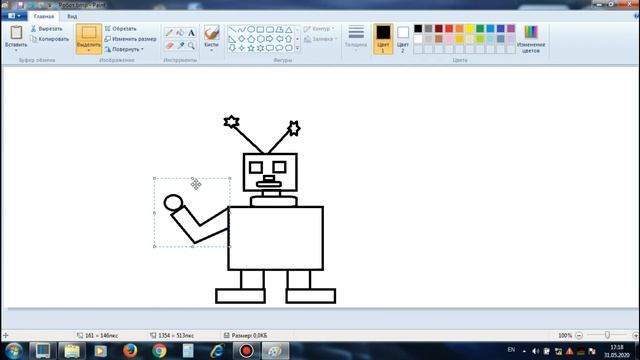
Task: Select the Color picker eyedropper tool
Action: click(x=180, y=45)
